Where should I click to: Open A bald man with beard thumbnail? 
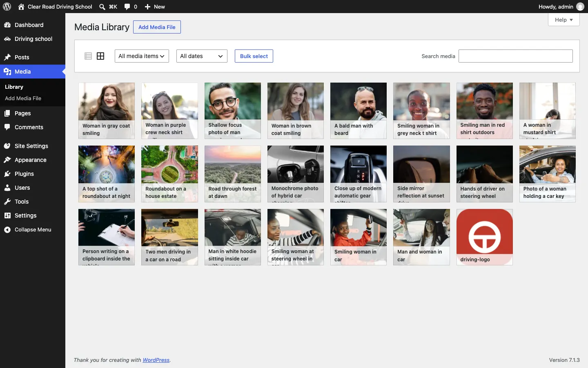pos(359,111)
